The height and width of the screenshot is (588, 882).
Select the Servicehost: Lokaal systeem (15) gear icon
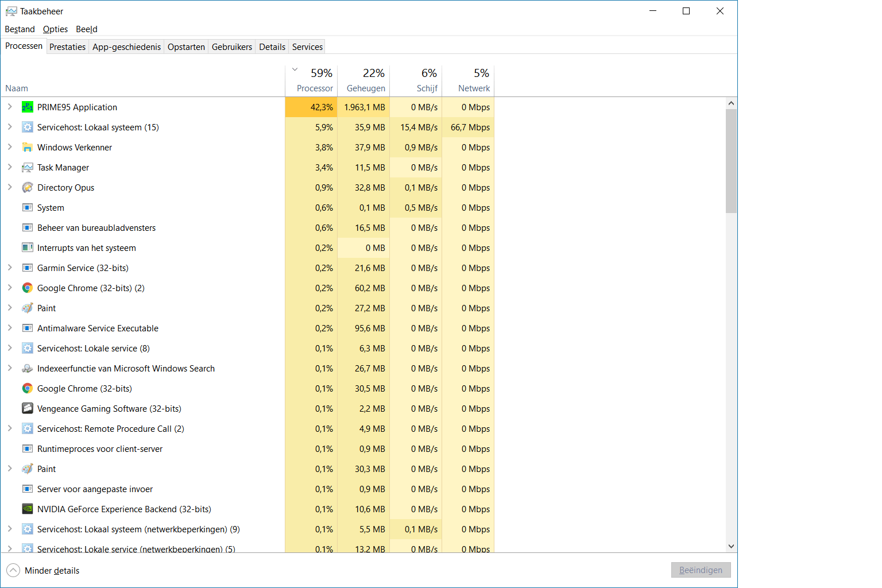(x=28, y=127)
